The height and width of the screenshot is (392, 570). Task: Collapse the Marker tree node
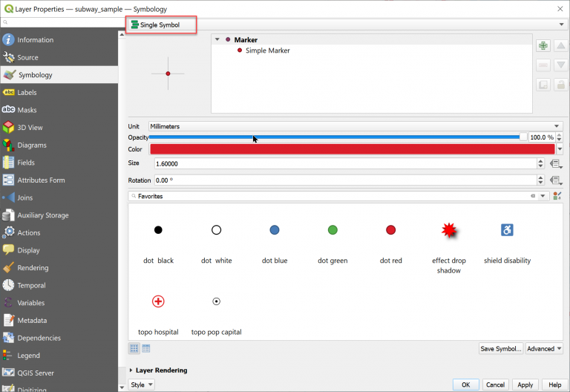[x=217, y=39]
